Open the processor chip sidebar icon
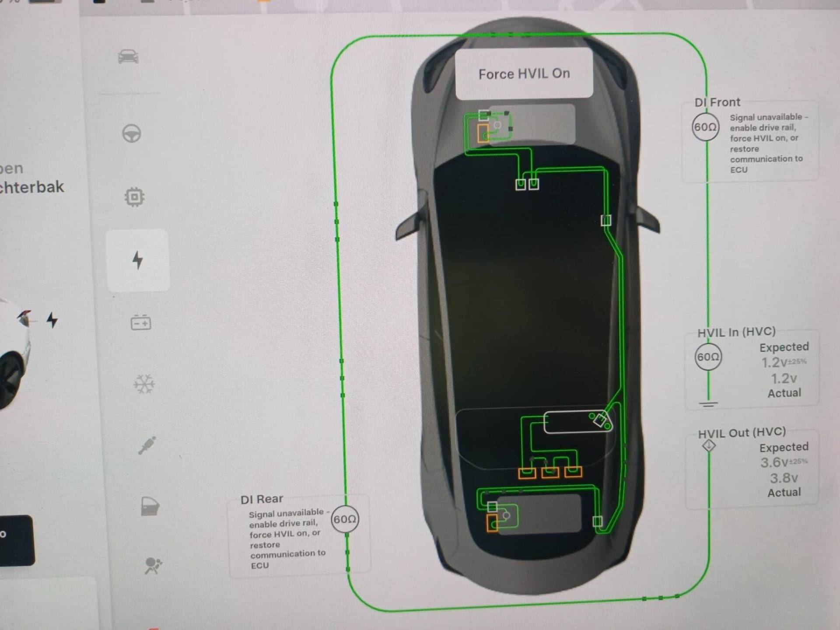The height and width of the screenshot is (630, 840). pos(134,197)
